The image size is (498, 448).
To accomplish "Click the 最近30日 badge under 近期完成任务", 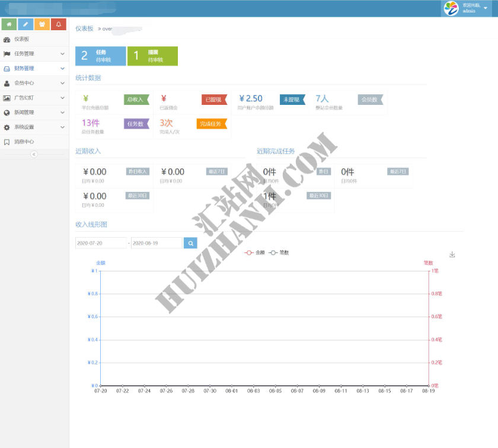I will point(319,196).
